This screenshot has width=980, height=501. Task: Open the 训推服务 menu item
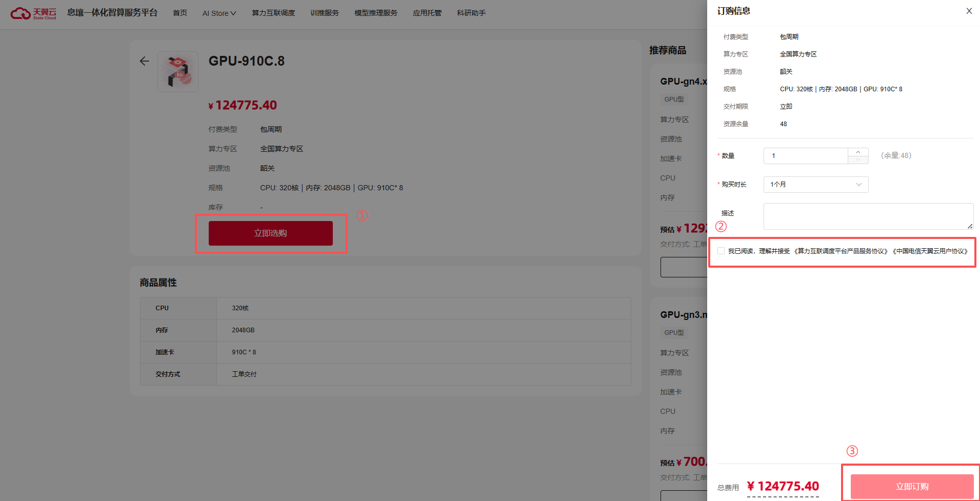tap(325, 13)
